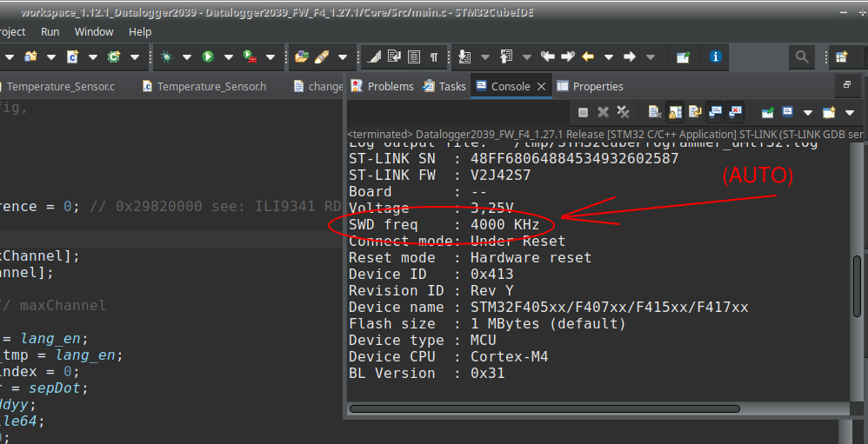Toggle Pin Editor in main toolbar
The image size is (868, 444).
pos(683,56)
